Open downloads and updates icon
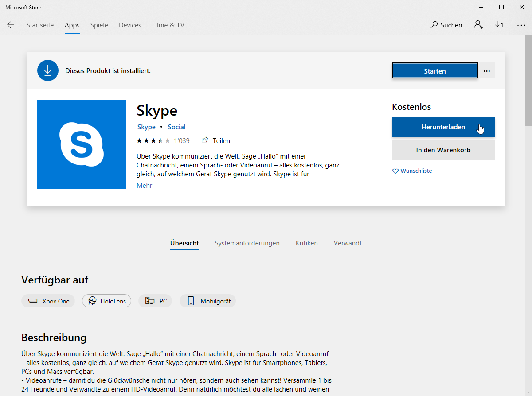The width and height of the screenshot is (532, 396). (499, 25)
